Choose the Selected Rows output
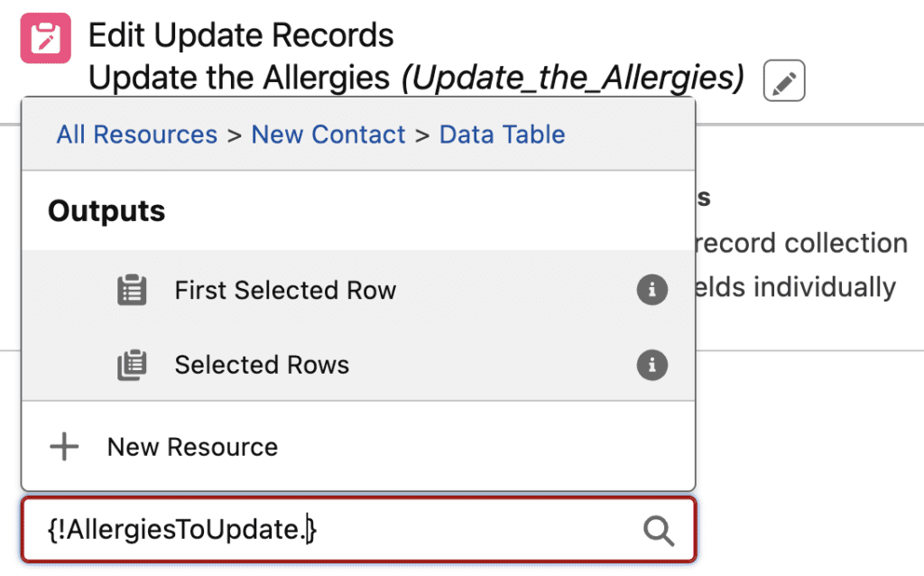Image resolution: width=924 pixels, height=576 pixels. pos(262,365)
